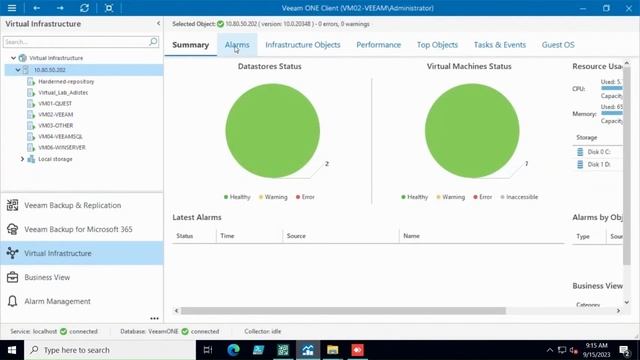Screen dimensions: 640x360
Task: Click the Alarm Management bell icon
Action: [x=12, y=301]
